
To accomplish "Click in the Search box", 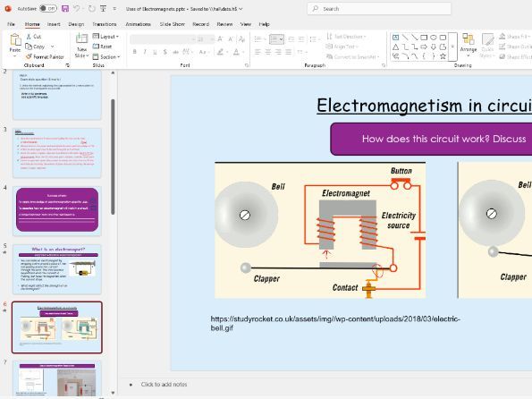I will point(379,9).
